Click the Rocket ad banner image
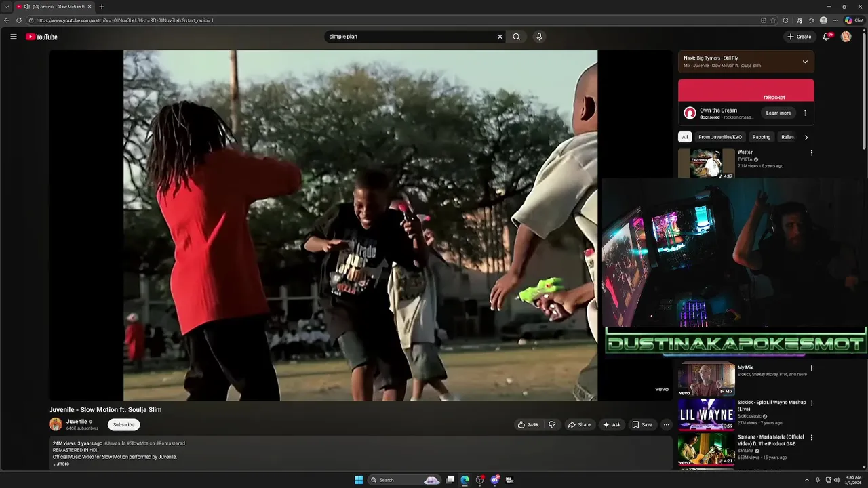Viewport: 868px width, 488px height. click(746, 91)
